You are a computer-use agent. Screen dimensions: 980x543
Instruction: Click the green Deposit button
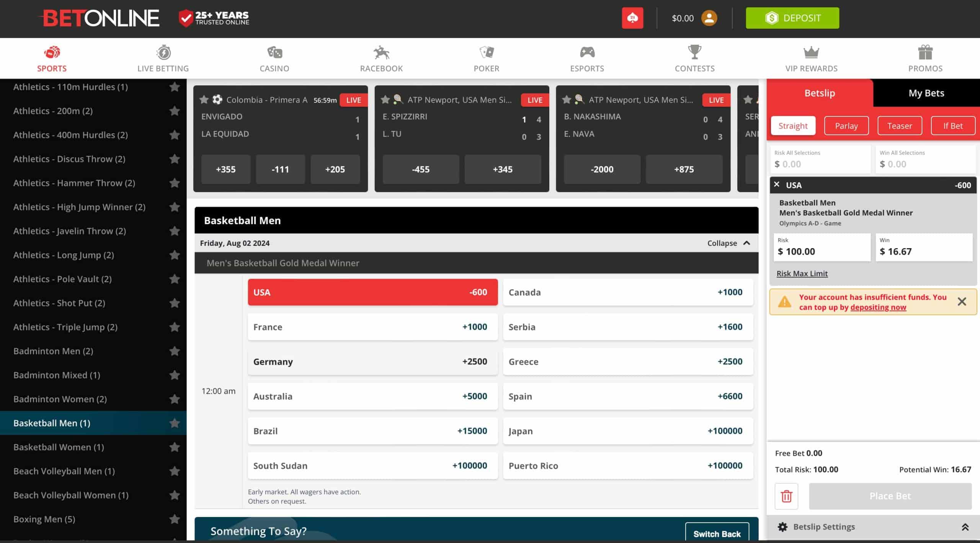(x=792, y=18)
